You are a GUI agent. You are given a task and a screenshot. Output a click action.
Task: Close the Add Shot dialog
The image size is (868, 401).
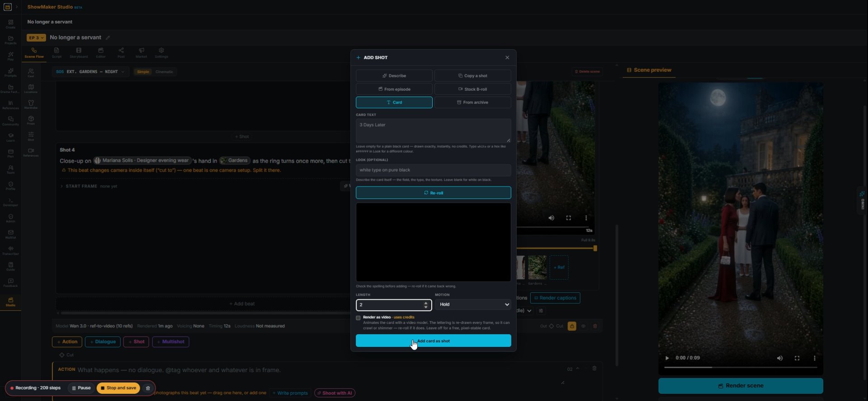[x=507, y=58]
